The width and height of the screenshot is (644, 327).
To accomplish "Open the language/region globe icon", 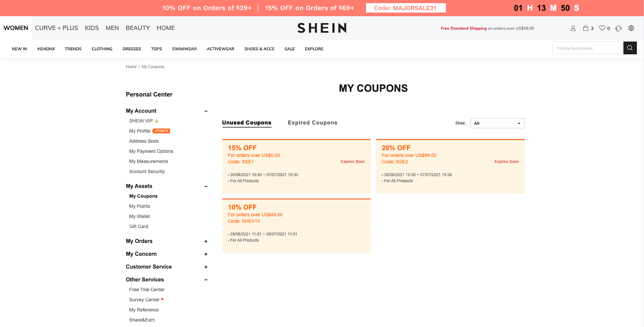I will point(631,28).
